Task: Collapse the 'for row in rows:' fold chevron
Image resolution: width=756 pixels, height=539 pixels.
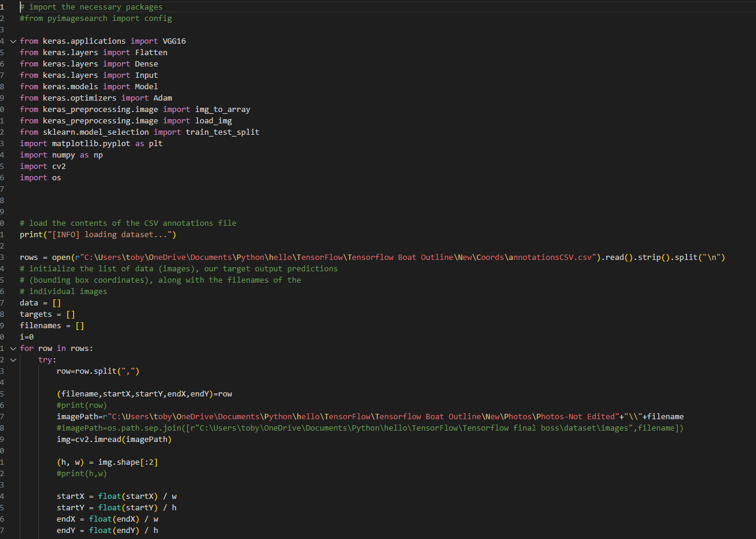Action: [13, 349]
